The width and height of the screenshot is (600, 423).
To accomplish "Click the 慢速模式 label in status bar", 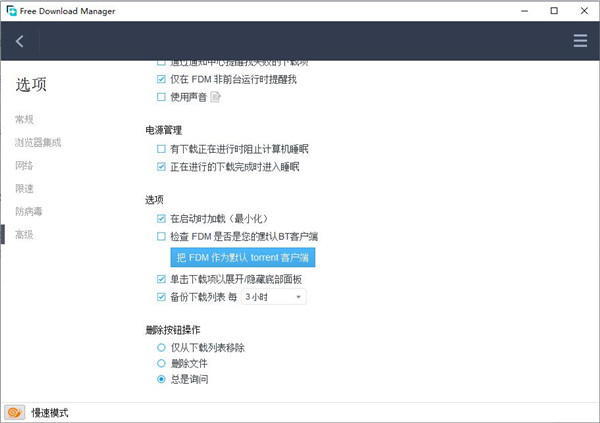I will point(50,413).
